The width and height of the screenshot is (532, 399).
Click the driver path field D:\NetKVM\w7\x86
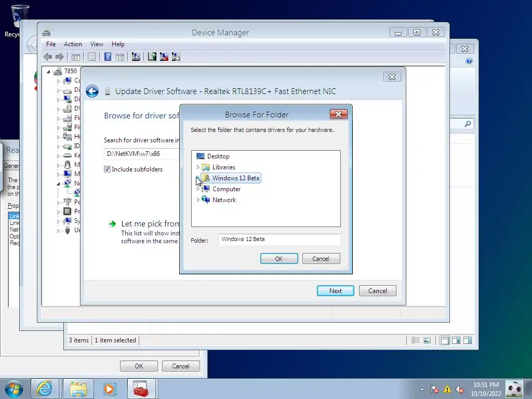(142, 154)
